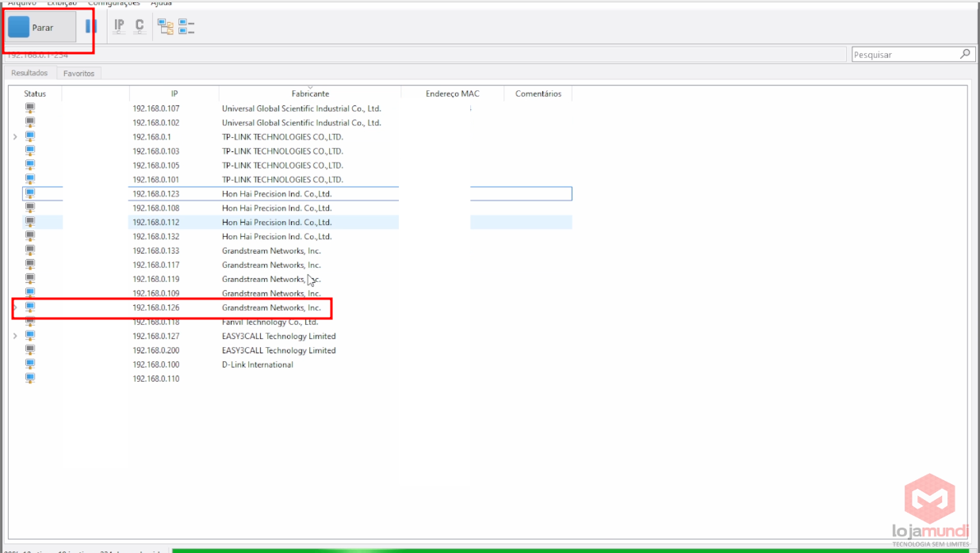Viewport: 980px width, 553px height.
Task: Click the device icon for 192.168.0.101
Action: 30,180
